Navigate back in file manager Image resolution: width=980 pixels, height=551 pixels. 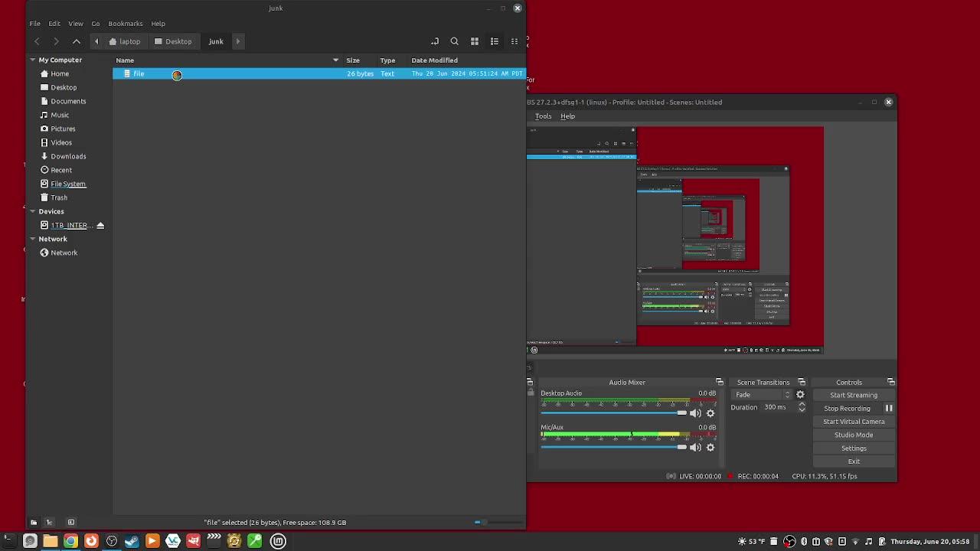pos(37,41)
